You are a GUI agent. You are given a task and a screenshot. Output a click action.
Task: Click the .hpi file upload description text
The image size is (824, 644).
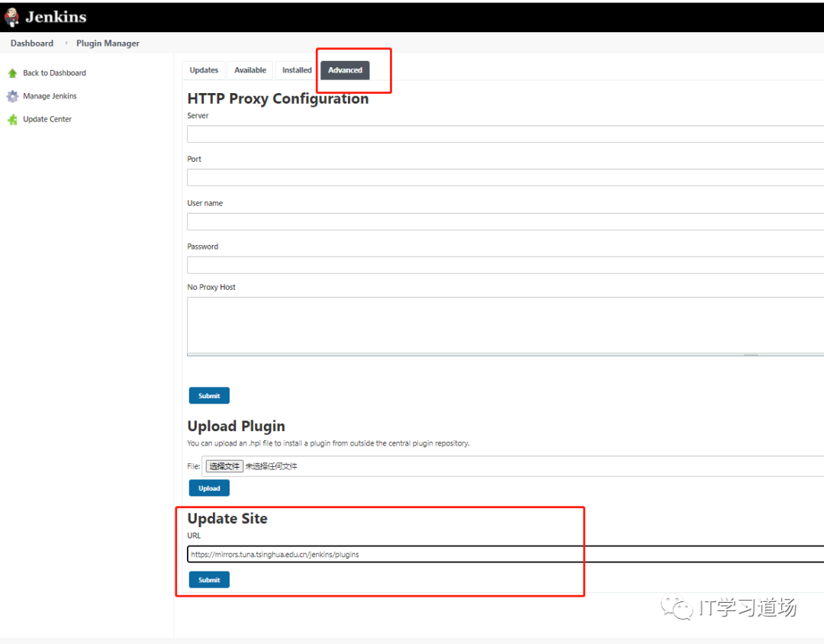(328, 443)
